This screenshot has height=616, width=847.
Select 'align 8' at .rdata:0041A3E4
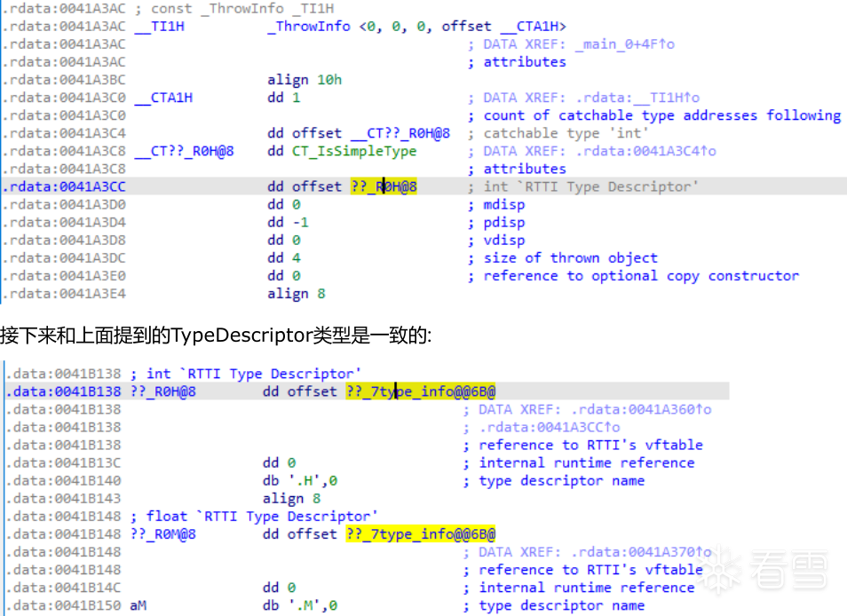coord(296,294)
